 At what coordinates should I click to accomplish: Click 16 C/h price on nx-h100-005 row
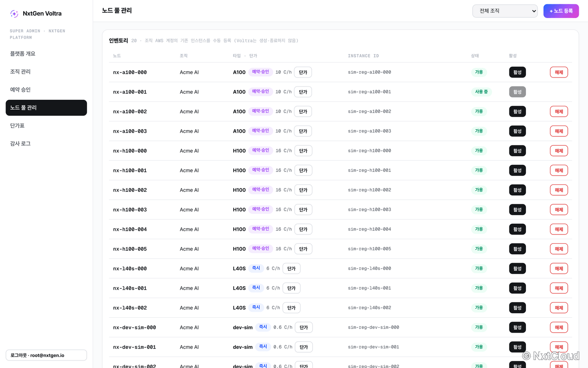284,249
